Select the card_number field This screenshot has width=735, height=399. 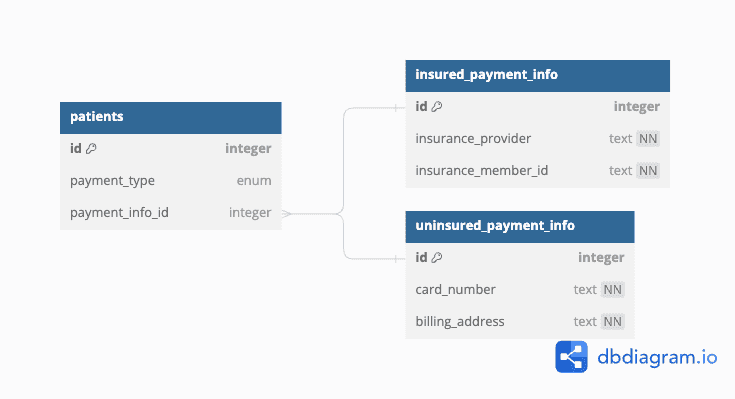coord(520,290)
